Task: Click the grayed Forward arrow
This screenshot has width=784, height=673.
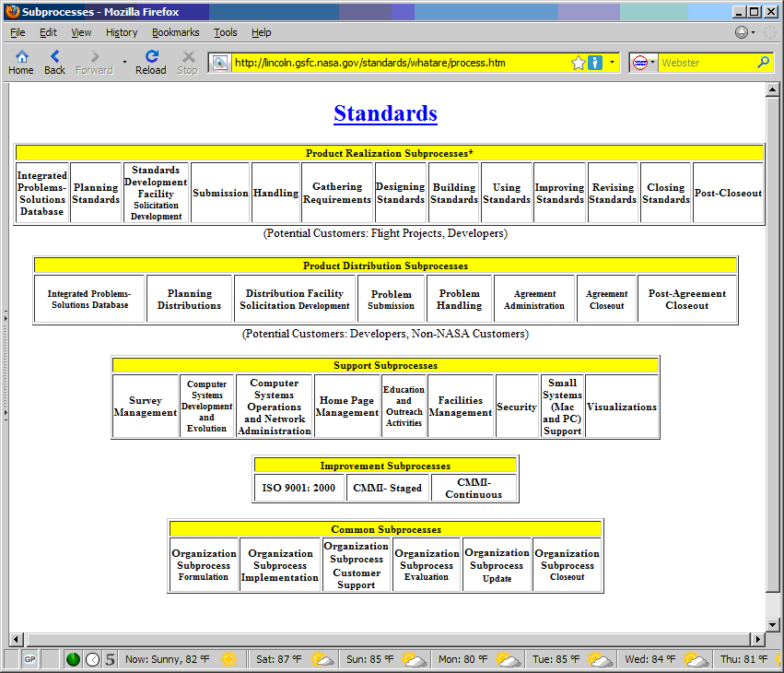Action: (94, 63)
